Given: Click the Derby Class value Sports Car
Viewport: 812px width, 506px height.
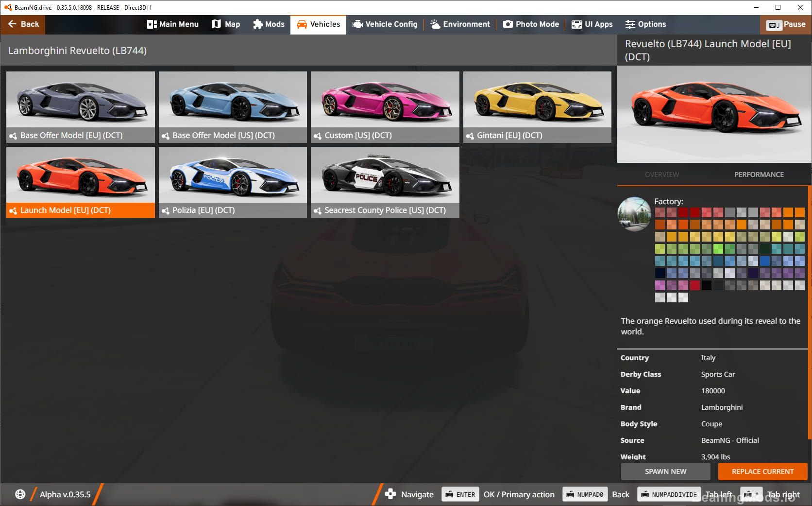Looking at the screenshot, I should pyautogui.click(x=718, y=374).
